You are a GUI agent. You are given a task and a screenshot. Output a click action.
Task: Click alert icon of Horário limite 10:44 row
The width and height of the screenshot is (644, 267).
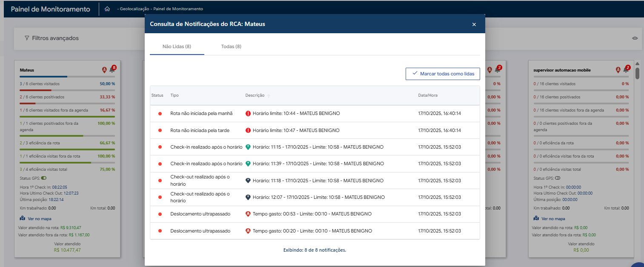point(248,114)
